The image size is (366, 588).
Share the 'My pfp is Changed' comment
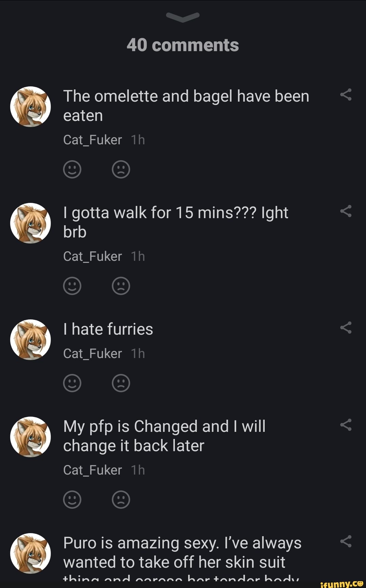(x=346, y=425)
